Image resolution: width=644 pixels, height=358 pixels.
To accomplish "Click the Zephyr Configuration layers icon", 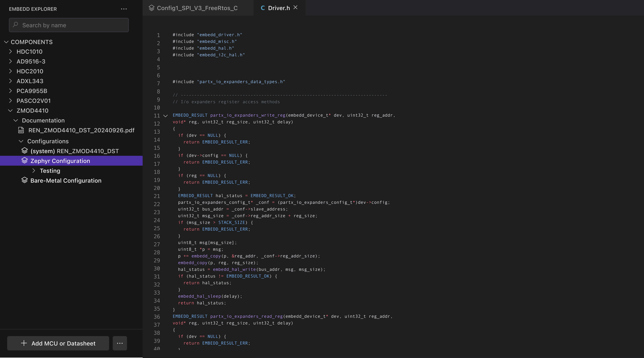I will [x=24, y=161].
